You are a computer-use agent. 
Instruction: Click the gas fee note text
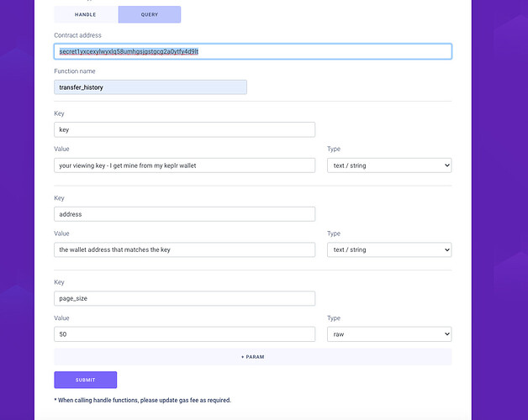142,400
